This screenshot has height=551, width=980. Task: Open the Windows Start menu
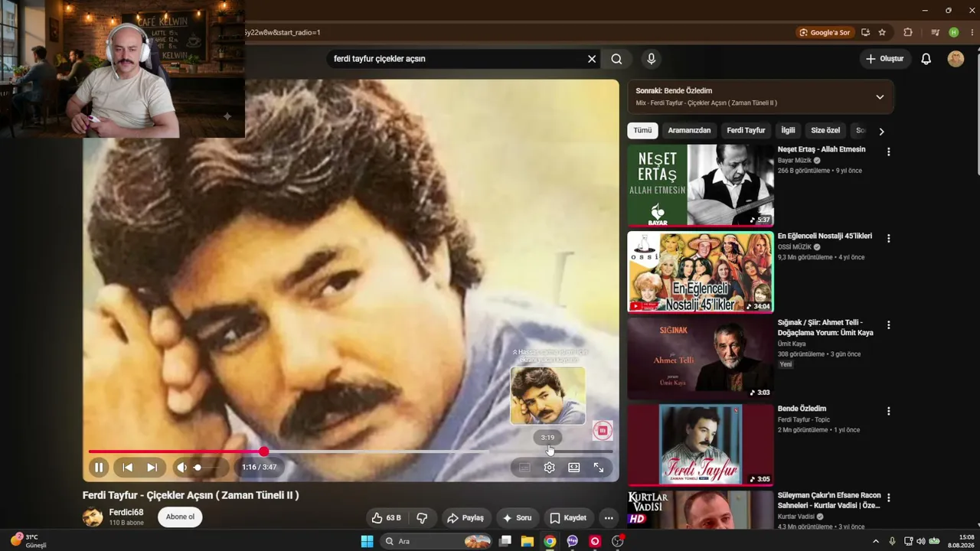click(367, 541)
